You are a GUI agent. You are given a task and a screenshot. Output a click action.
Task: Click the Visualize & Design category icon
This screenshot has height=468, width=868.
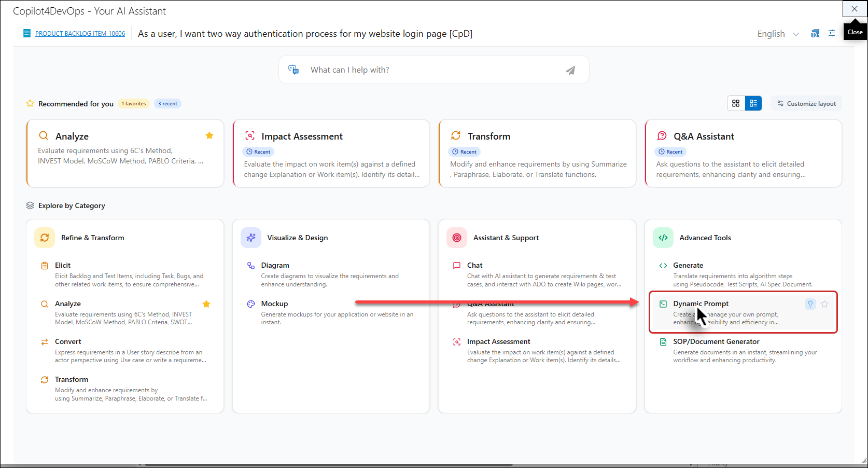(251, 238)
